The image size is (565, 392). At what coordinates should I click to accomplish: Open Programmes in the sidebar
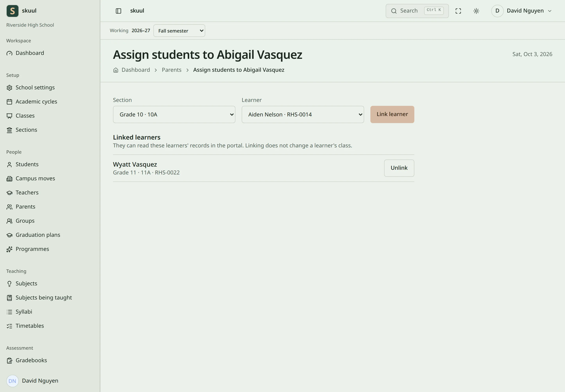point(50,249)
